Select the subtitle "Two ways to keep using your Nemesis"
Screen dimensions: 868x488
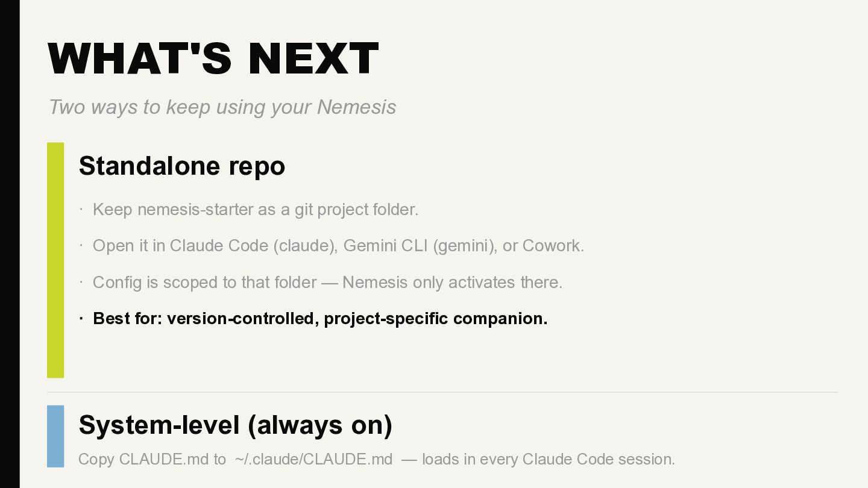[222, 107]
